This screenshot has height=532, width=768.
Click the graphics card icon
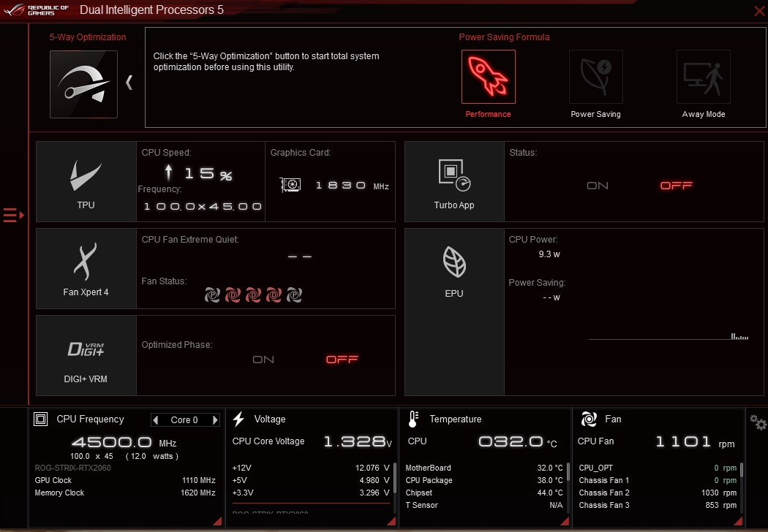[x=290, y=184]
